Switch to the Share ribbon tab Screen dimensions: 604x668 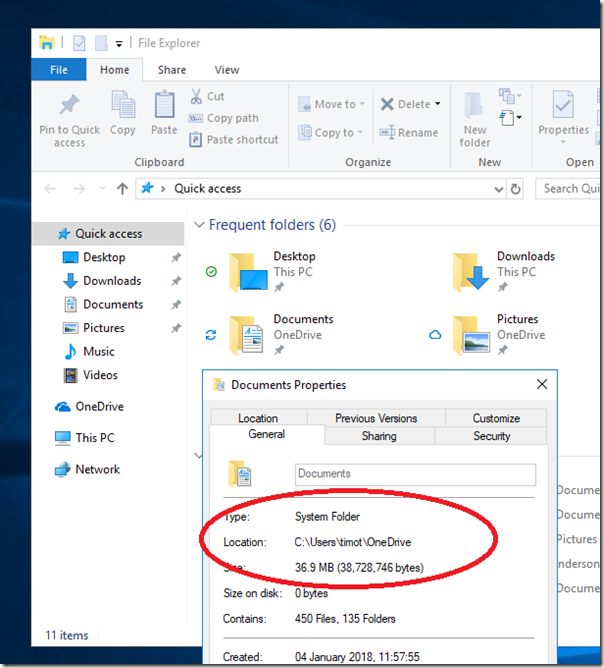coord(172,70)
